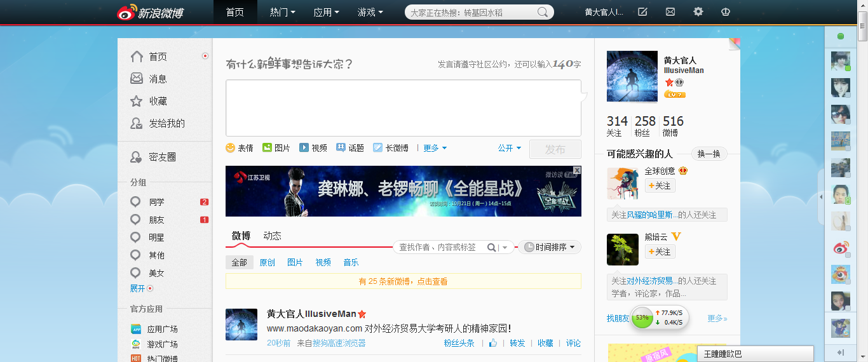Filter feed by 视频
Image resolution: width=868 pixels, height=362 pixels.
click(x=323, y=262)
